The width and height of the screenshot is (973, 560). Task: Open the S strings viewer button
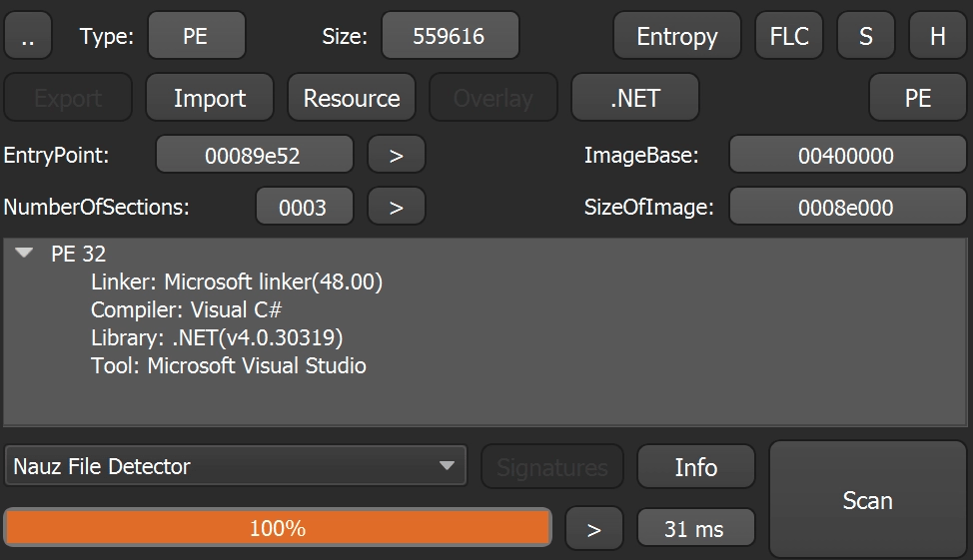coord(866,36)
